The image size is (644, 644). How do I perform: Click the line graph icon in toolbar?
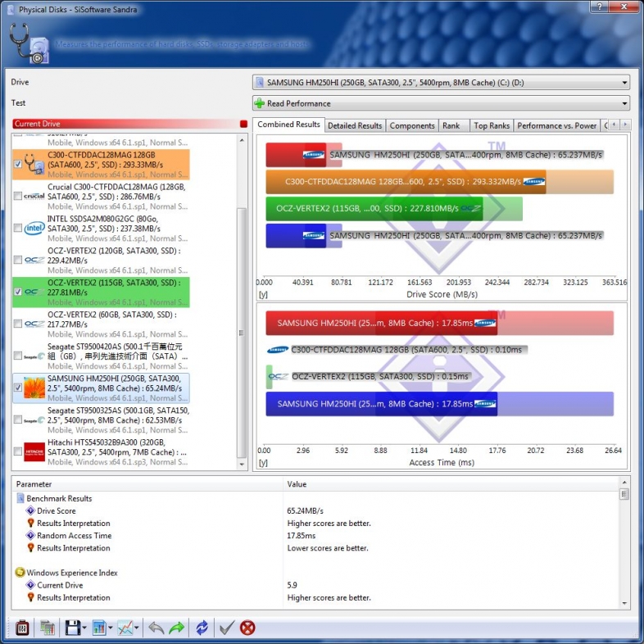[125, 628]
